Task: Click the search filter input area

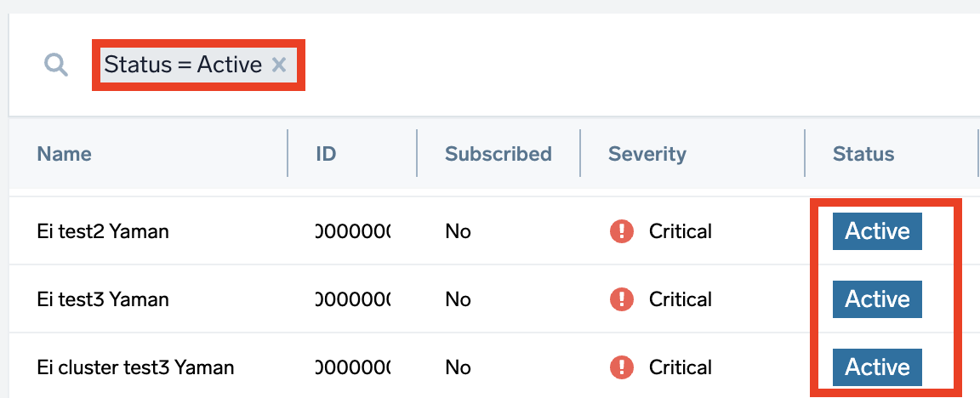Action: point(595,65)
